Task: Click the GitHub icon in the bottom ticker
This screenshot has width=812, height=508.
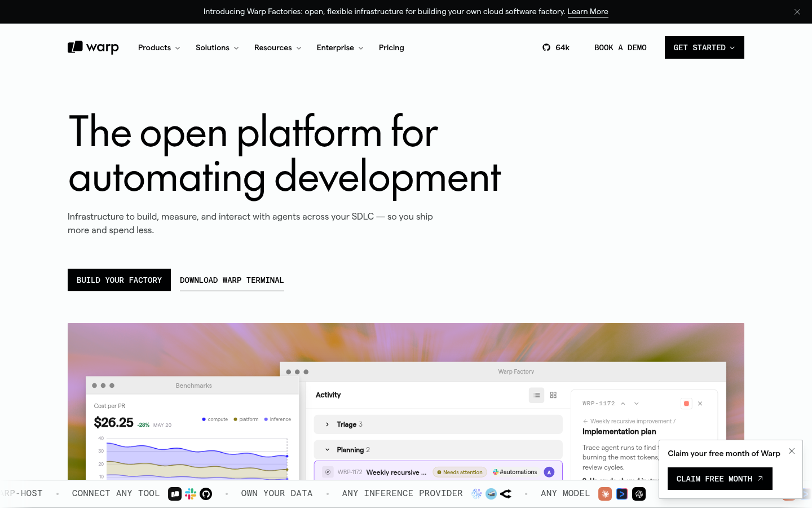Action: tap(206, 494)
